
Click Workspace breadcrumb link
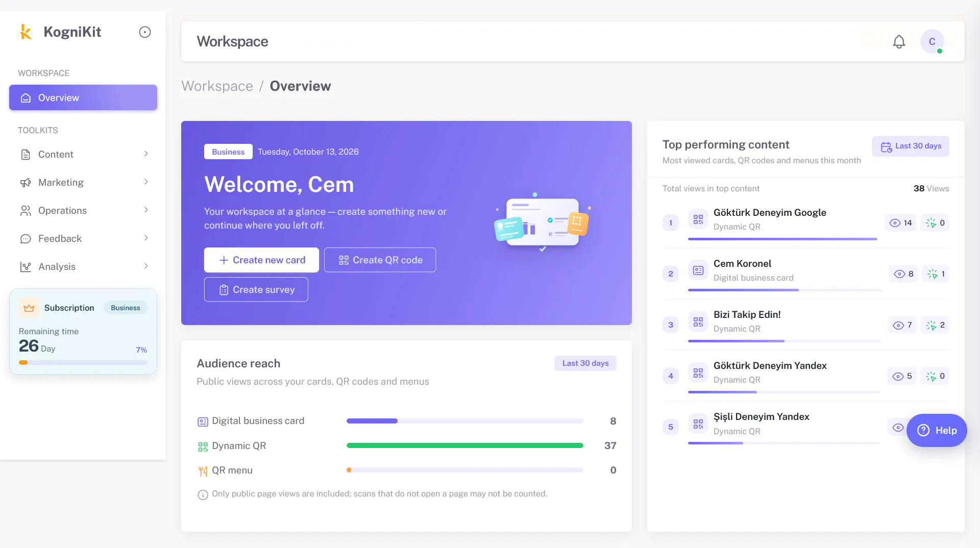coord(217,86)
